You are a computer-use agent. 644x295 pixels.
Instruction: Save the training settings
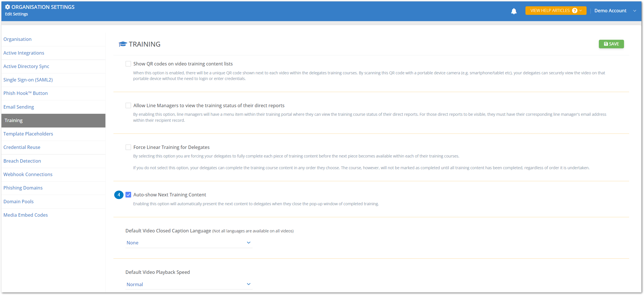pos(611,44)
